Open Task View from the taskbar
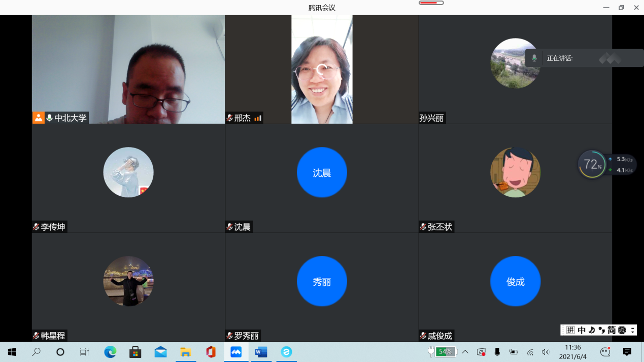644x362 pixels. coord(84,352)
